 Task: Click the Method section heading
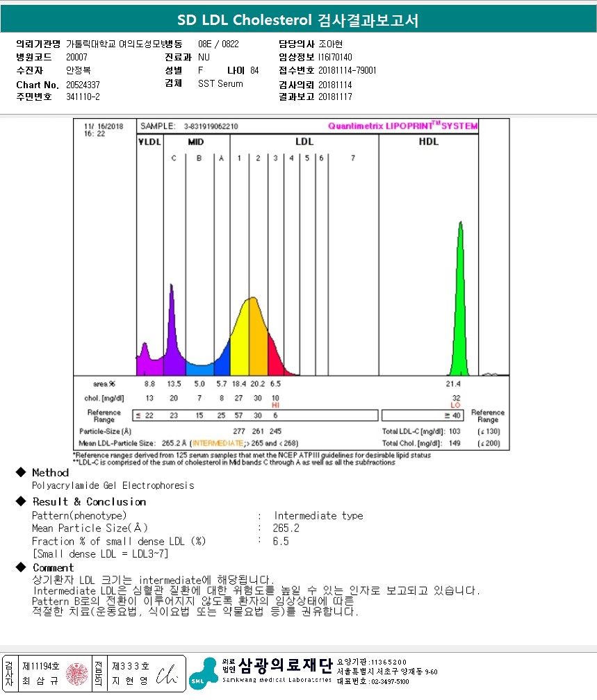[50, 472]
